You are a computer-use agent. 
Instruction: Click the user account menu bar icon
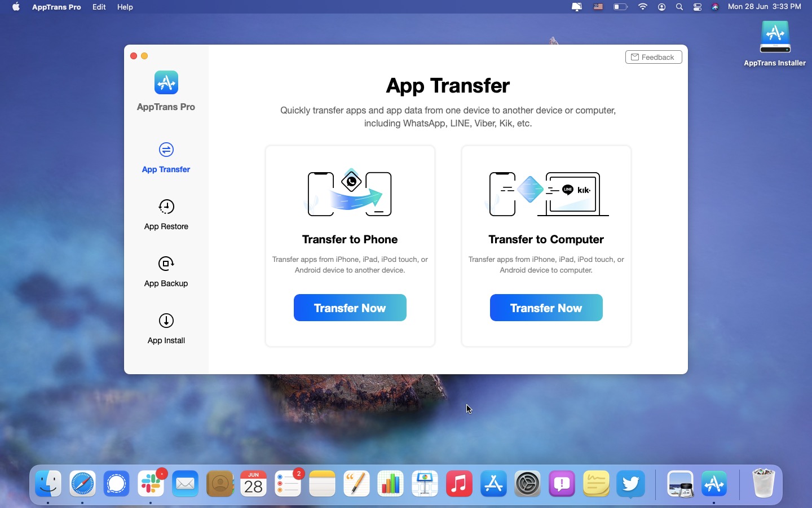[663, 7]
